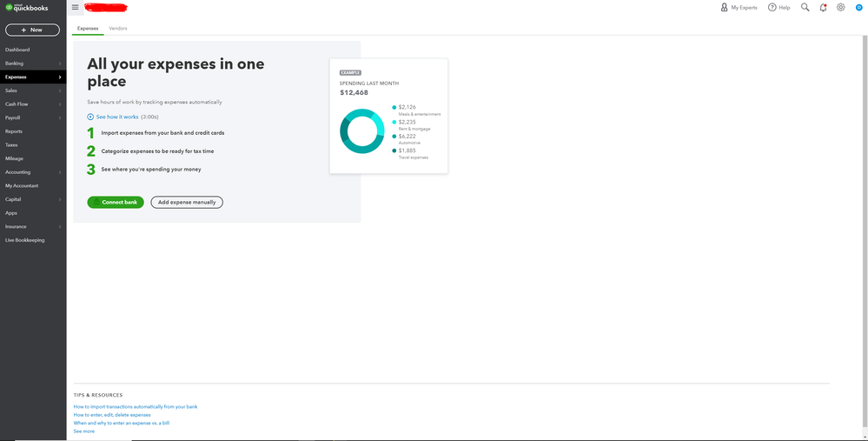Viewport: 868px width, 441px height.
Task: Open My Experts in top bar
Action: coord(739,7)
